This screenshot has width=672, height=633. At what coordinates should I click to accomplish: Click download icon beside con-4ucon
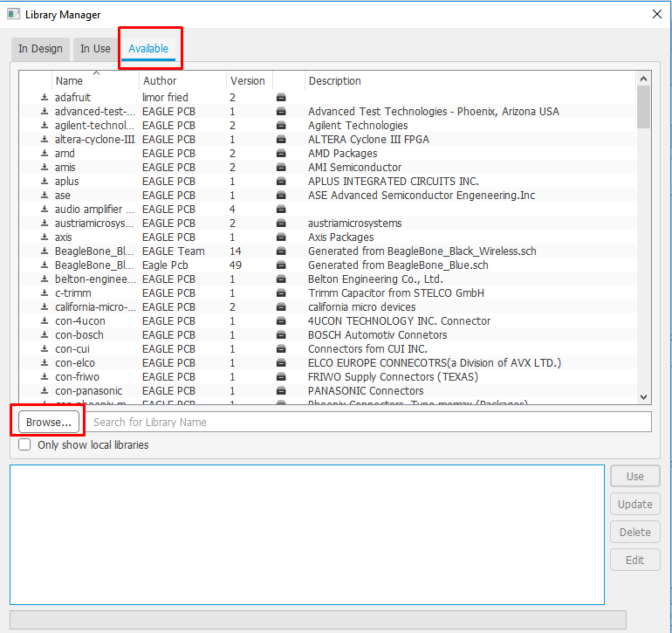[45, 320]
